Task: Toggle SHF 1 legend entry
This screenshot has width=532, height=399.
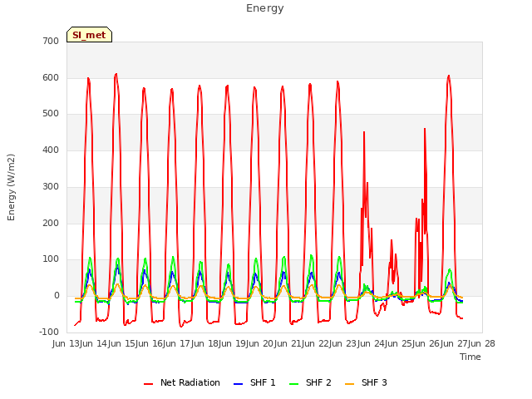Action: 254,382
